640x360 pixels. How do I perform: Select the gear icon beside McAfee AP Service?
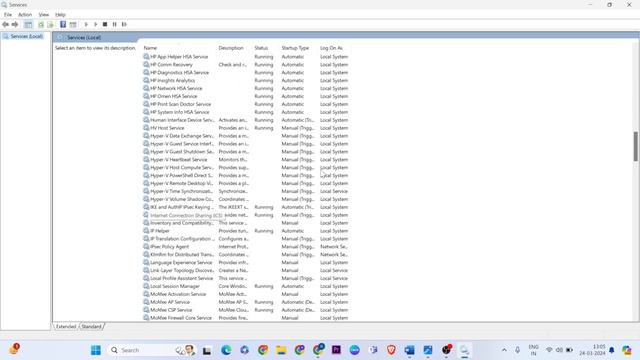pos(146,302)
